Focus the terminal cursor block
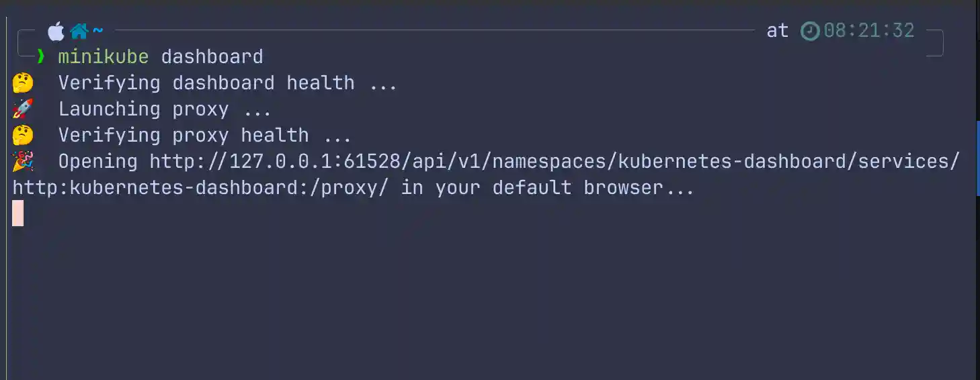 coord(18,213)
